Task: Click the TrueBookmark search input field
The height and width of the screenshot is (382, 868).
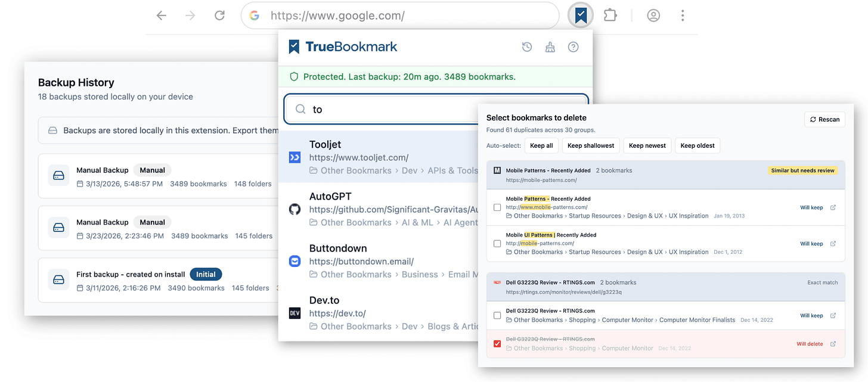Action: coord(435,109)
